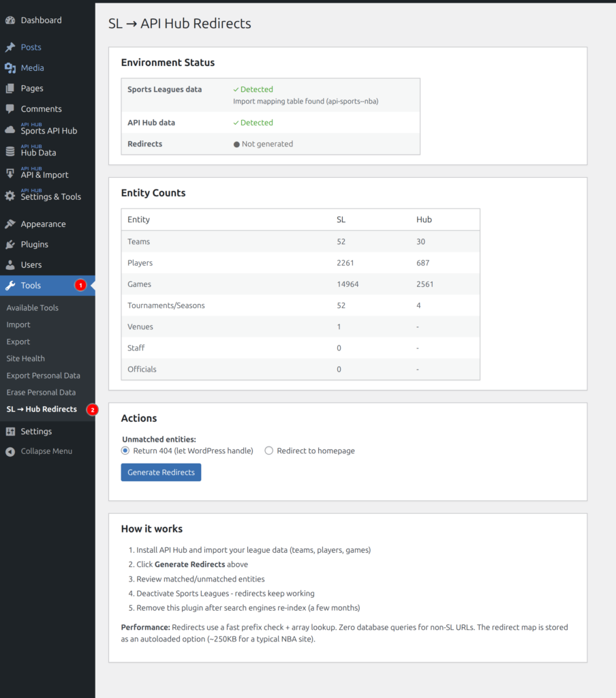This screenshot has width=616, height=698.
Task: Click the Appearance paintbrush icon
Action: (x=10, y=224)
